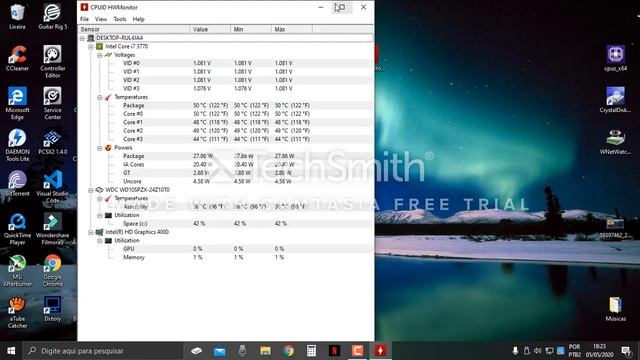
Task: Select the IA Cores power row
Action: 226,164
